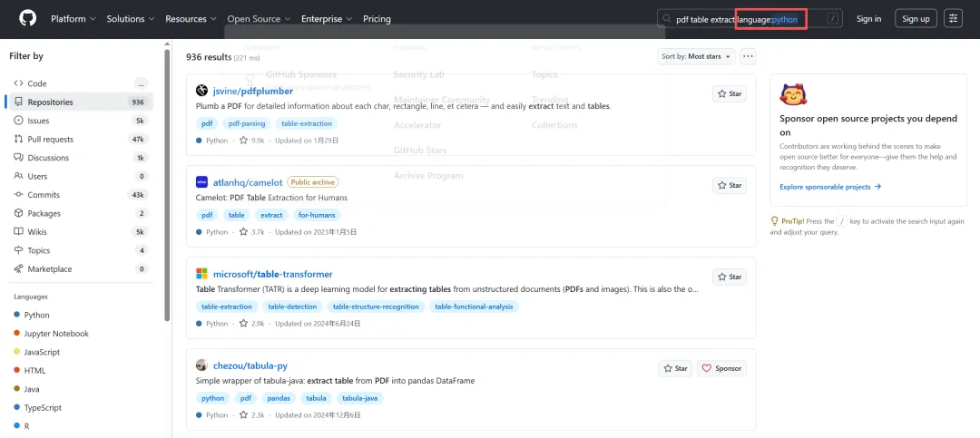Open the Enterprise dropdown menu
This screenshot has height=438, width=980.
tap(327, 19)
